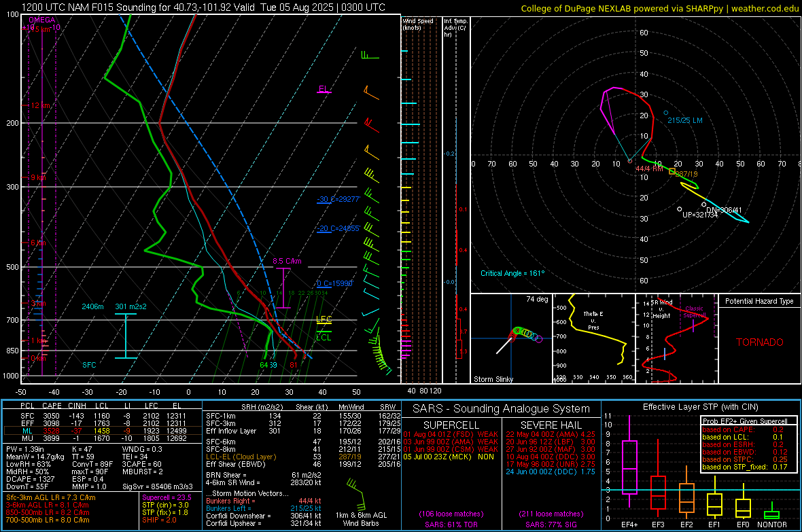Click the 'Critical Angle = 161°' text

click(x=512, y=273)
